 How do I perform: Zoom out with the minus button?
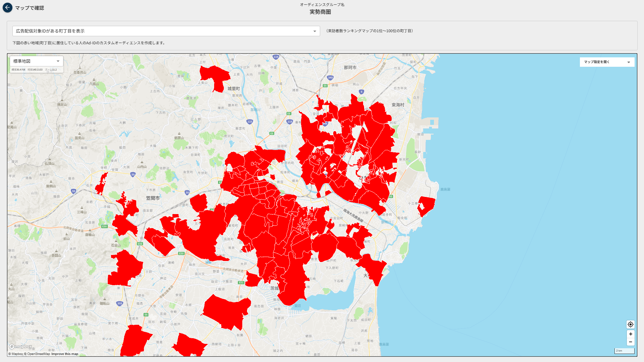pos(631,342)
